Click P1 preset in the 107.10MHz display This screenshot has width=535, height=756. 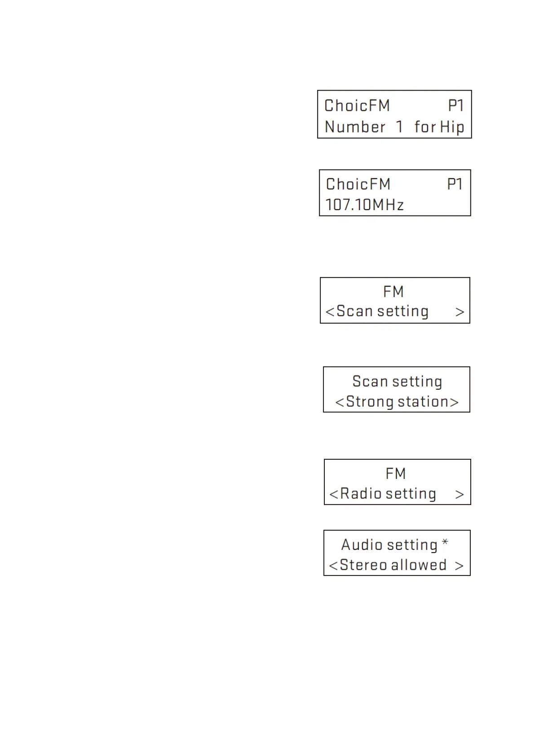point(455,184)
